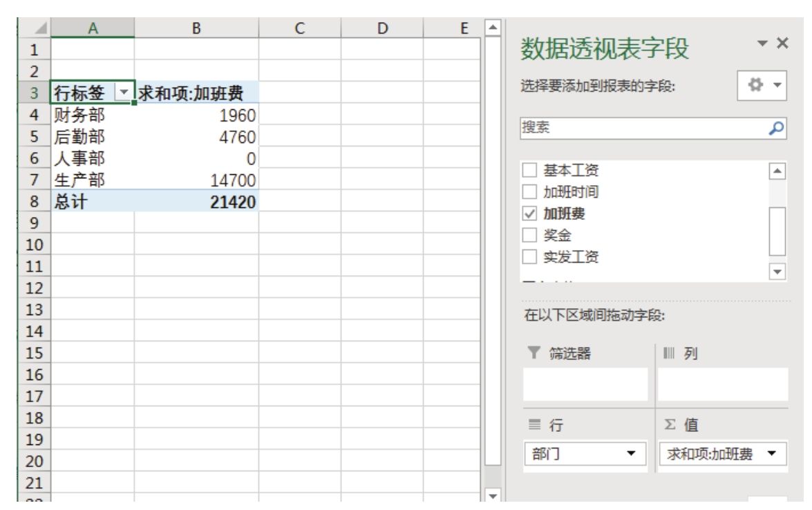Image resolution: width=812 pixels, height=510 pixels.
Task: Select column B header
Action: [196, 29]
